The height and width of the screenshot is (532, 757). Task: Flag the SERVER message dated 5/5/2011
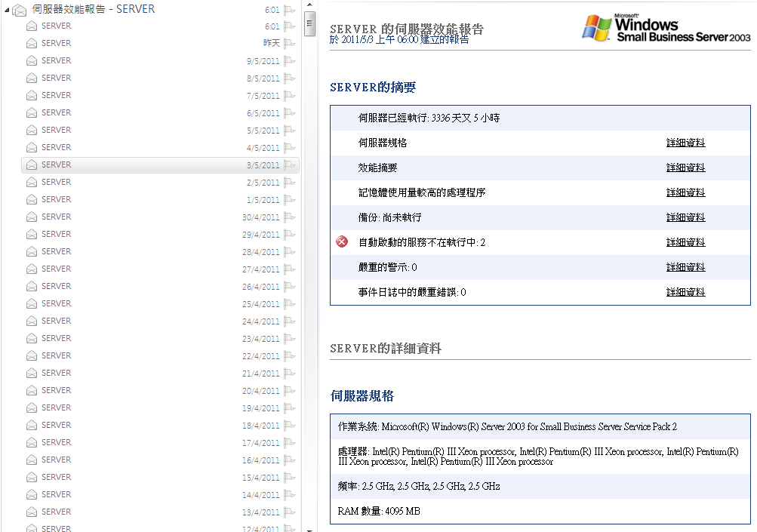click(x=290, y=131)
